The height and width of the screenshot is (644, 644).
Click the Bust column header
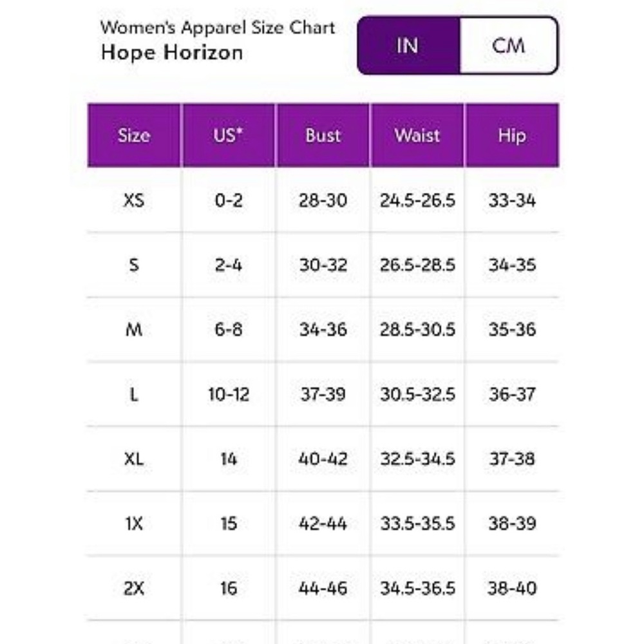[x=323, y=135]
